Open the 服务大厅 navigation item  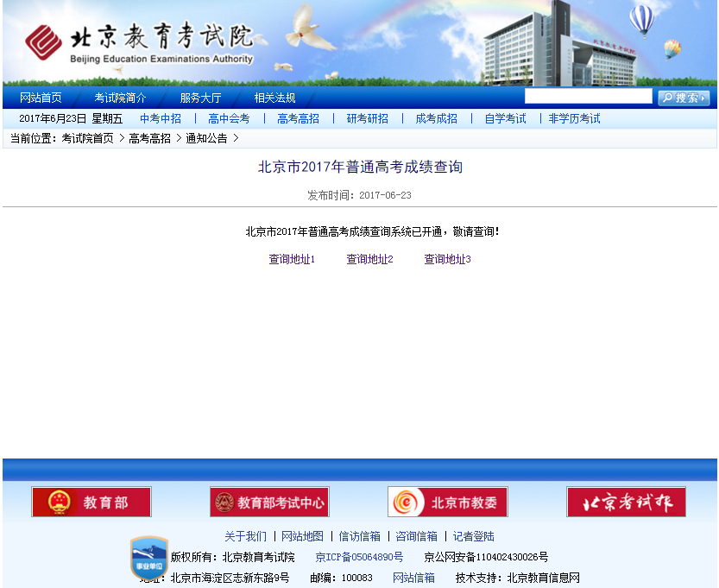coord(200,98)
